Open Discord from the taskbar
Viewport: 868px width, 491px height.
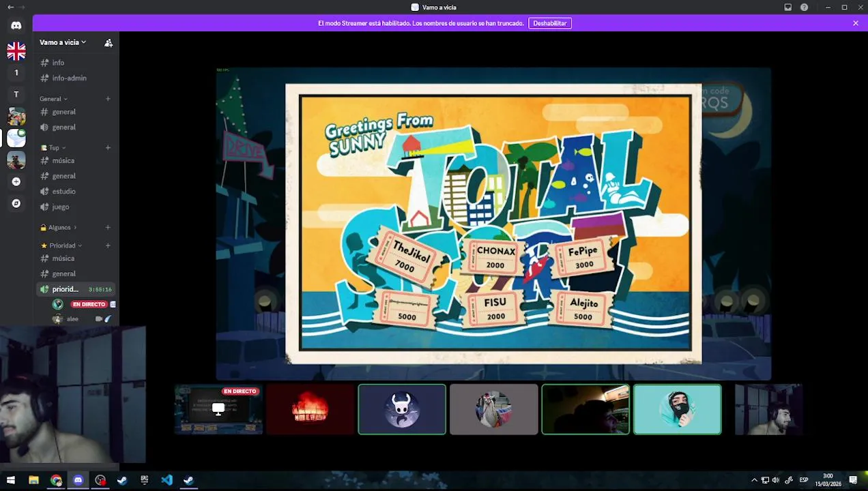tap(78, 480)
